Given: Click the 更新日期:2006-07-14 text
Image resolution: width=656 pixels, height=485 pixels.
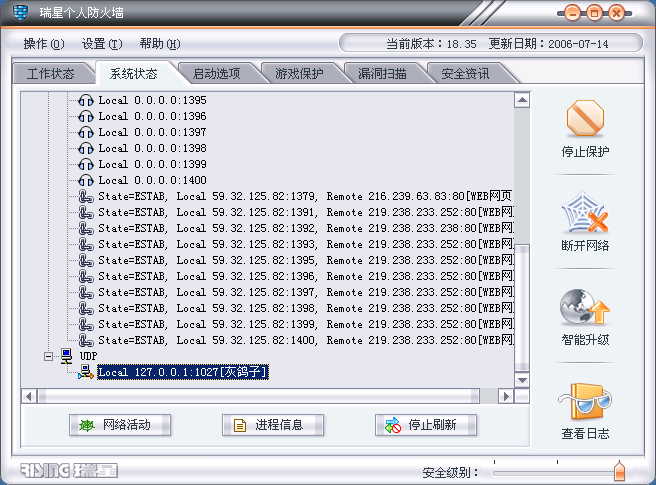Looking at the screenshot, I should tap(548, 44).
